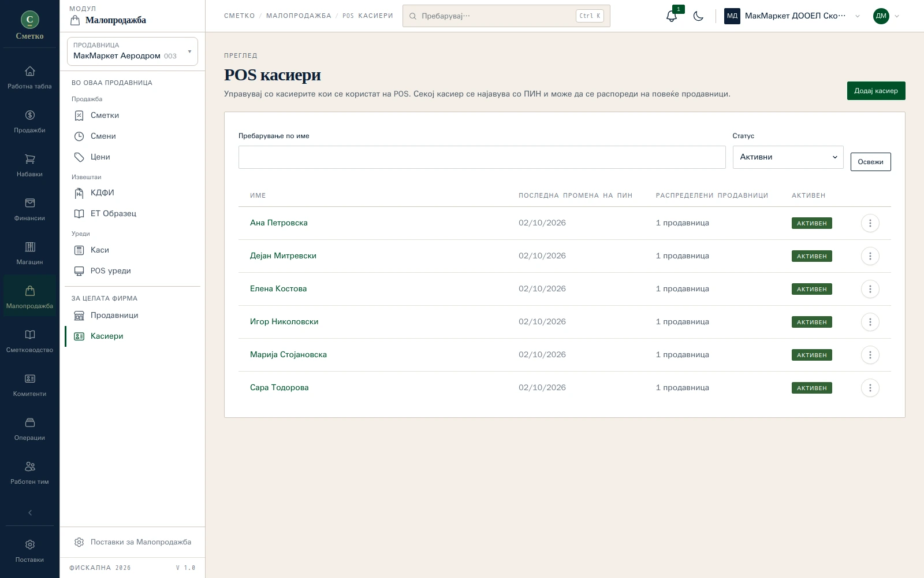The width and height of the screenshot is (924, 578).
Task: Open the Сметководство book icon
Action: click(x=29, y=335)
